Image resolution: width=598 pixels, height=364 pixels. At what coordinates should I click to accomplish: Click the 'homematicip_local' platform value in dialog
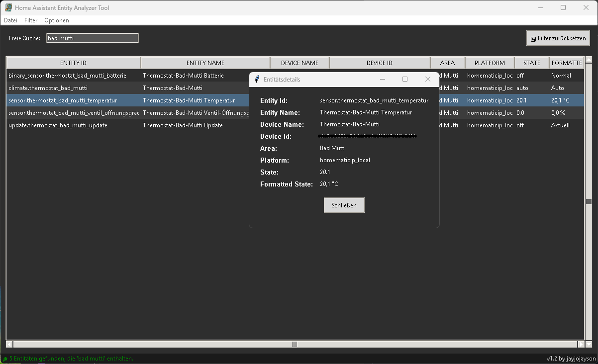345,160
